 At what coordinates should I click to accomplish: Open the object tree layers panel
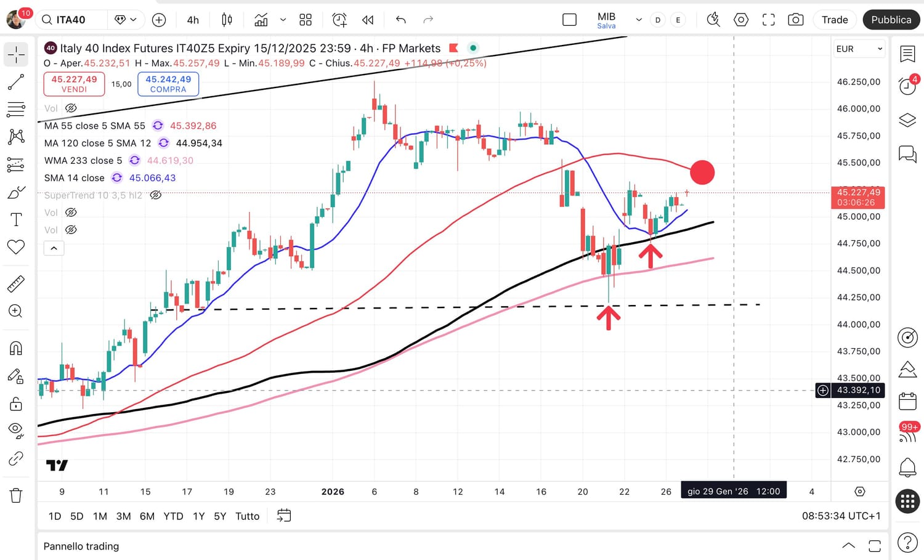tap(907, 120)
